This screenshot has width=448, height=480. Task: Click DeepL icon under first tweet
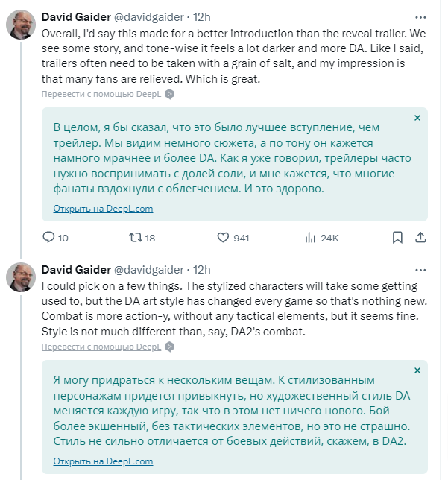(x=169, y=94)
